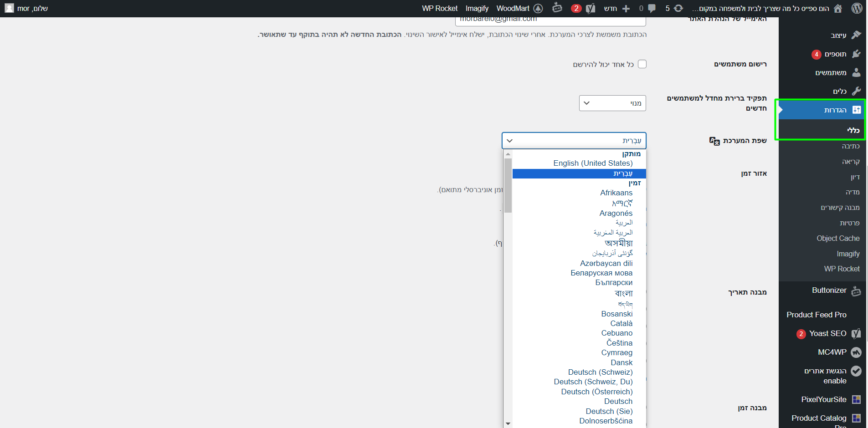Click MC4WP sidebar icon
Screen dimensions: 868x428
(x=856, y=352)
